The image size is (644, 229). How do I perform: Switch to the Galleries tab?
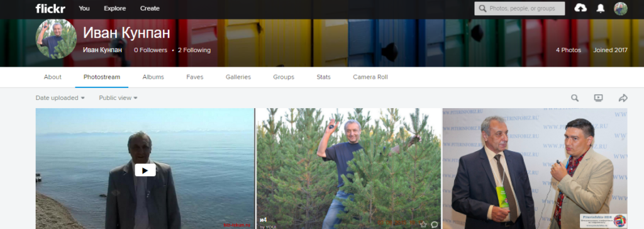[x=238, y=77]
